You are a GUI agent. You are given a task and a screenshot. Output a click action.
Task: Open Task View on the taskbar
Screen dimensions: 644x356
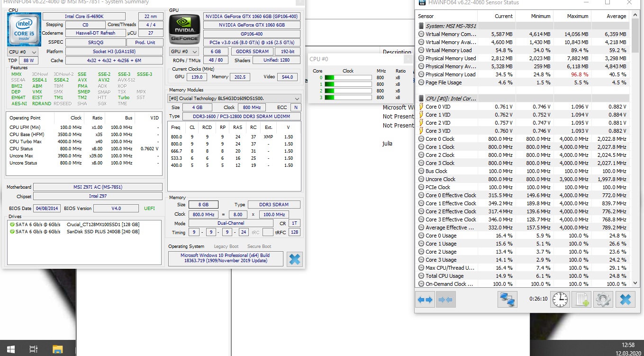click(x=33, y=349)
